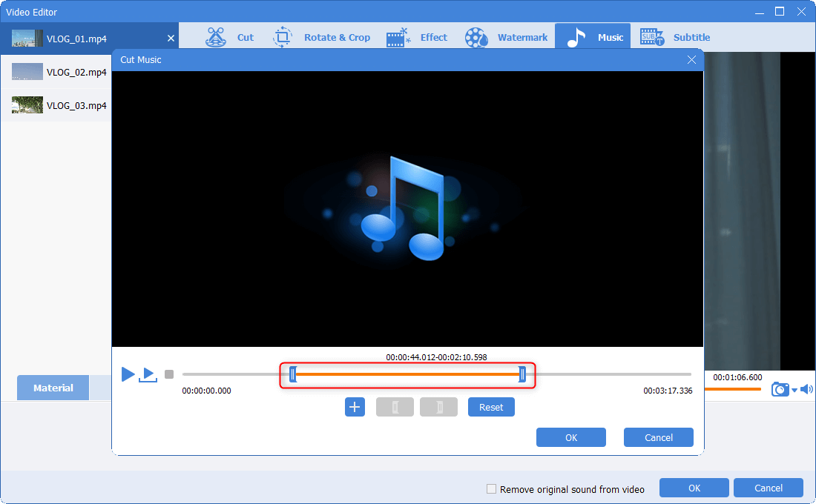Switch to the Subtitle tab
This screenshot has height=504, width=816.
coord(675,37)
